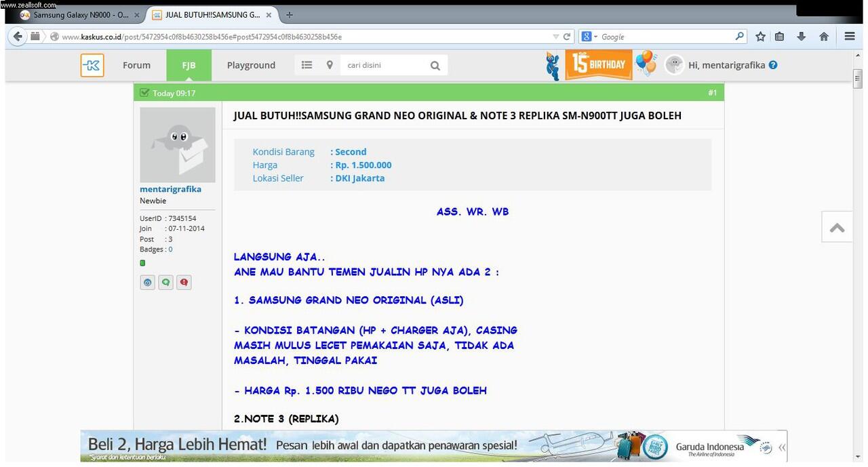Open the URL bar history dropdown arrow
The width and height of the screenshot is (868, 467).
pos(556,37)
